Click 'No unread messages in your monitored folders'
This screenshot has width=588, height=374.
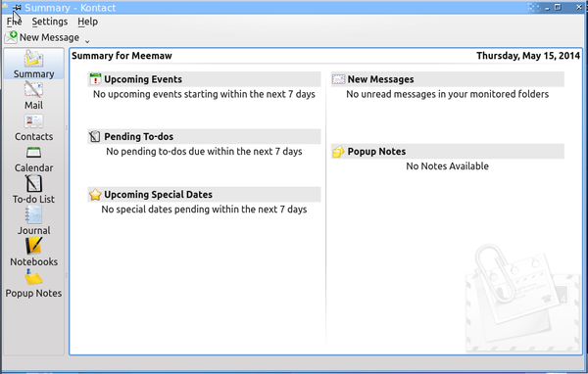(448, 94)
